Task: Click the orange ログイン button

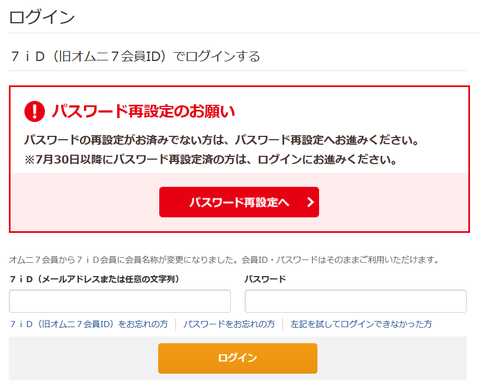Action: [x=238, y=358]
